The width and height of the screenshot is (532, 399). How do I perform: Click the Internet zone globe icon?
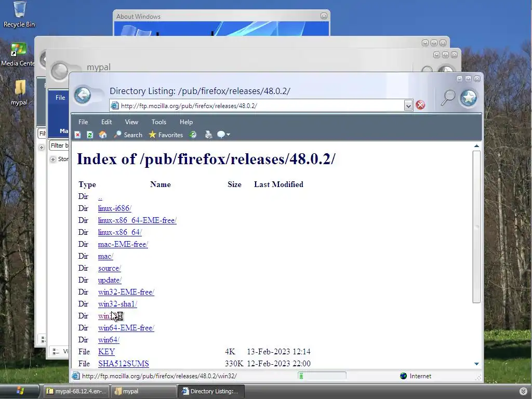[x=403, y=376]
